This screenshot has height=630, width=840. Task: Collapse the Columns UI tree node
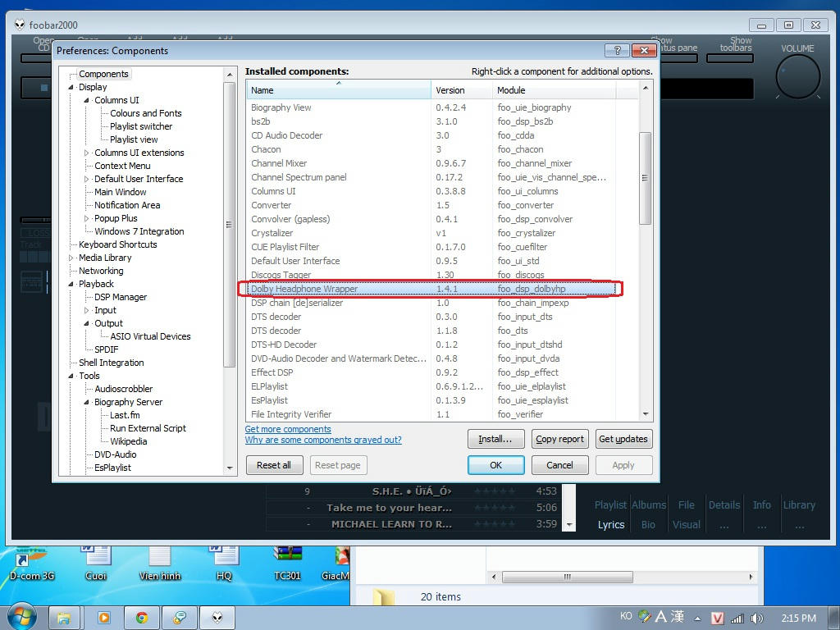[86, 100]
